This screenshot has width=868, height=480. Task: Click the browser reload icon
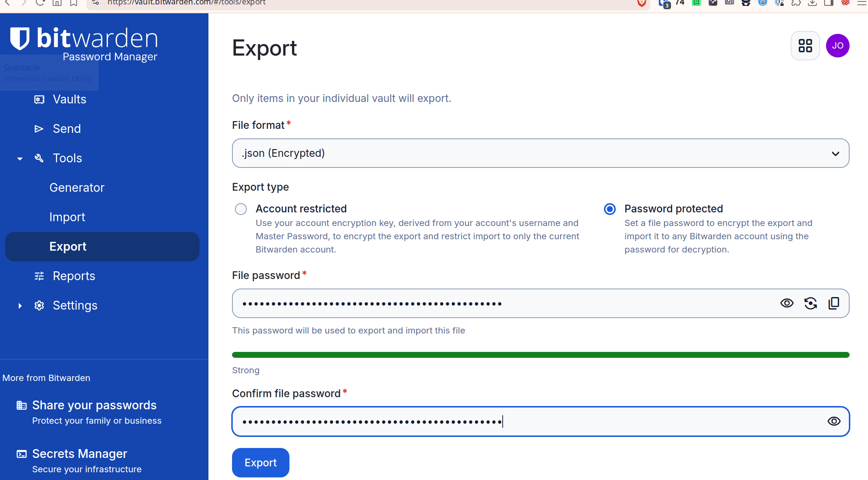tap(40, 3)
